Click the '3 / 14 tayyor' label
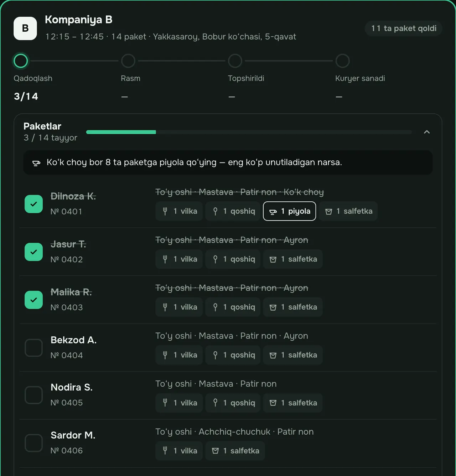This screenshot has width=456, height=476. click(50, 138)
